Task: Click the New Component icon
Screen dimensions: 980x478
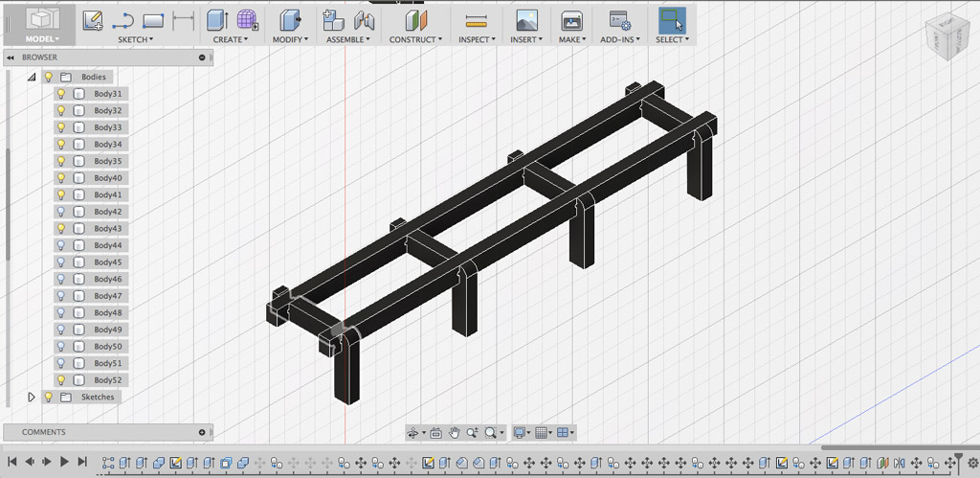Action: (333, 21)
